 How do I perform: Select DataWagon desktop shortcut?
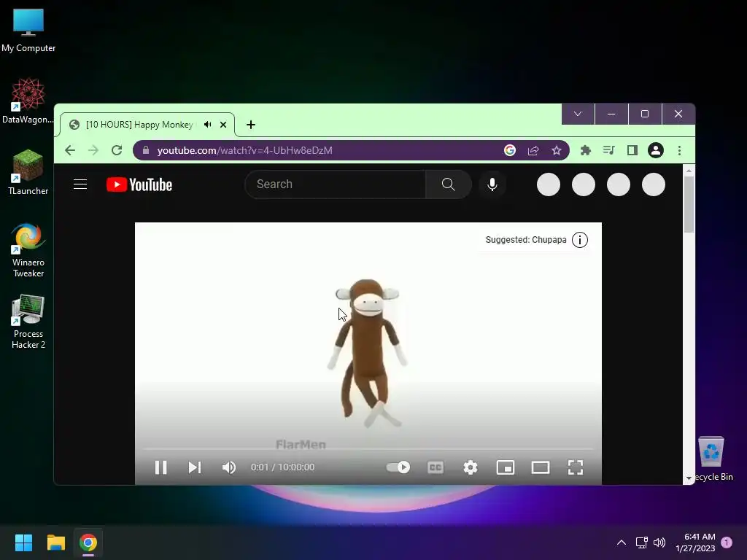coord(28,101)
